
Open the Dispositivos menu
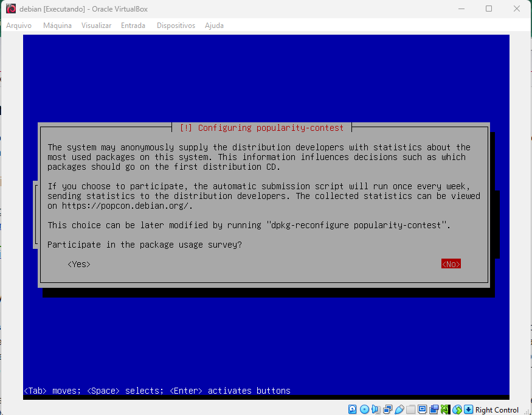point(176,26)
